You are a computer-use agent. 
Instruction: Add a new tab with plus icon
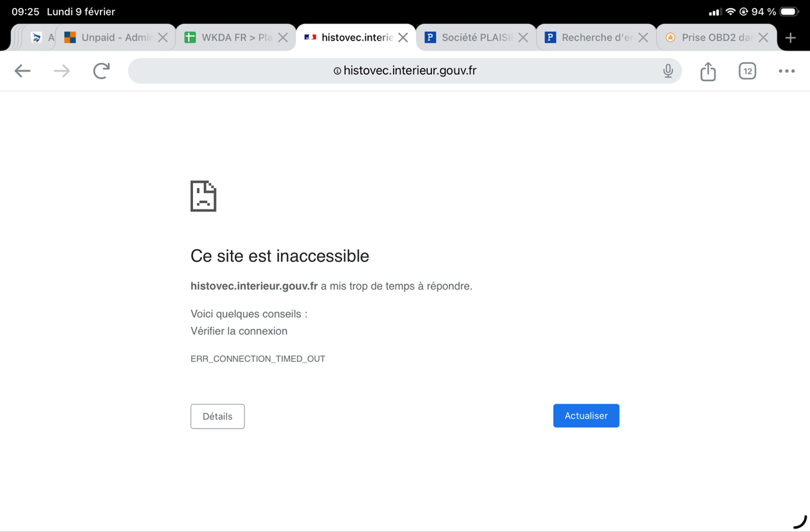pos(791,38)
